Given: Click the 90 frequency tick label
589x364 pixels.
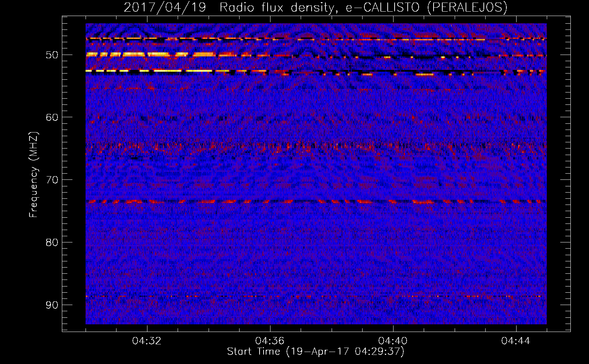Looking at the screenshot, I should click(52, 305).
